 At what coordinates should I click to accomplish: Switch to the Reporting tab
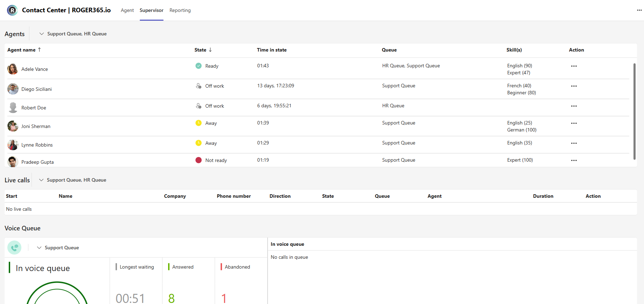[x=180, y=10]
